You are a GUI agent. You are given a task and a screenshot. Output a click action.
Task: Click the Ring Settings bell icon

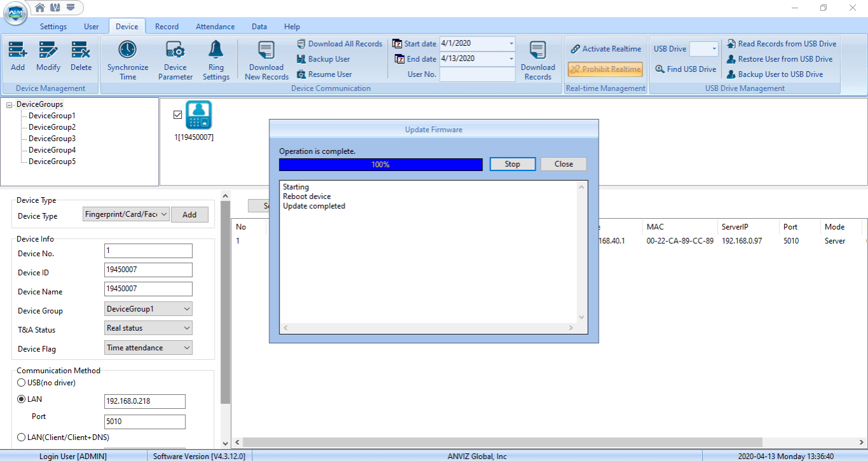click(216, 50)
